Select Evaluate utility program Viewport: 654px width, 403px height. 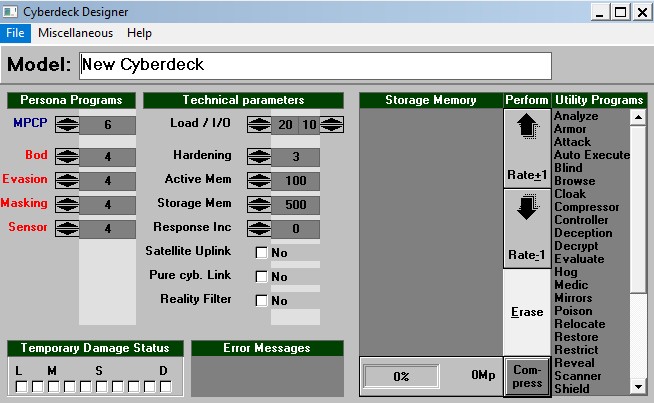coord(579,259)
